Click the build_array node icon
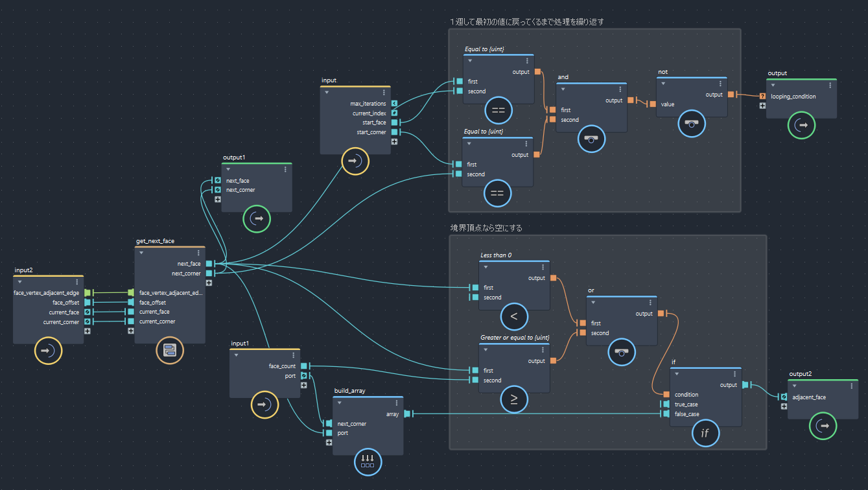This screenshot has width=868, height=490. click(x=368, y=462)
